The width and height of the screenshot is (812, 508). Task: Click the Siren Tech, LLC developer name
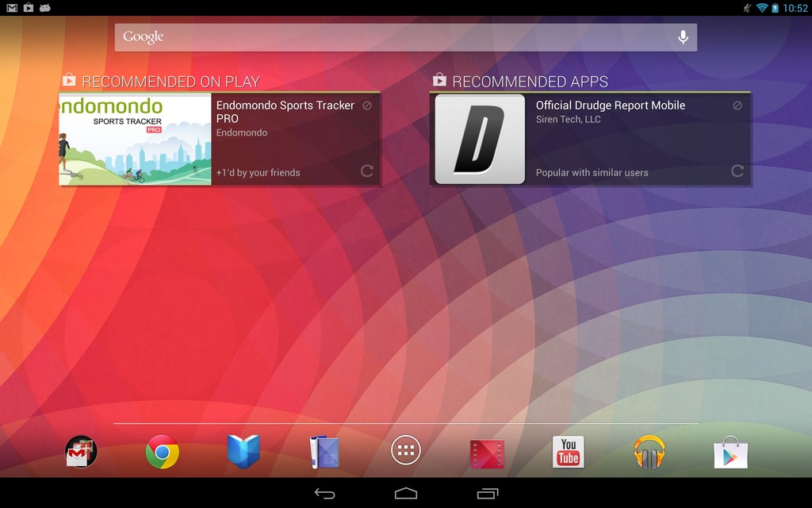pos(568,119)
